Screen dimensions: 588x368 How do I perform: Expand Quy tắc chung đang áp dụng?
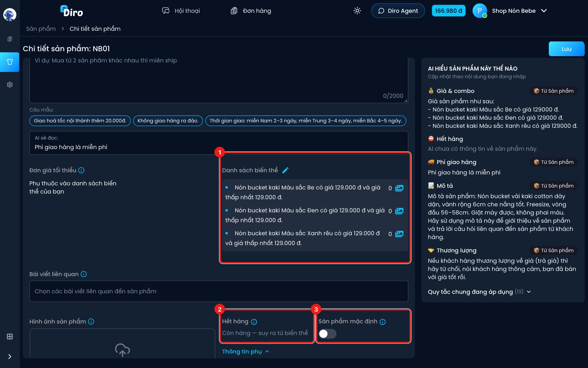[479, 292]
